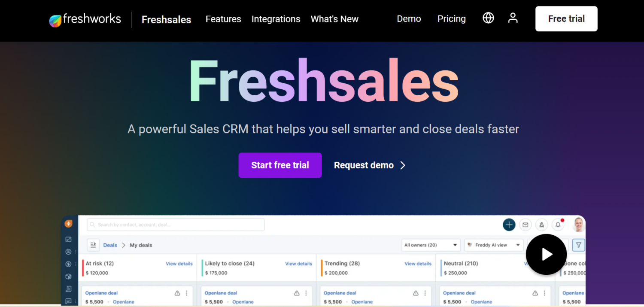
Task: Open the Features menu item
Action: coord(223,19)
